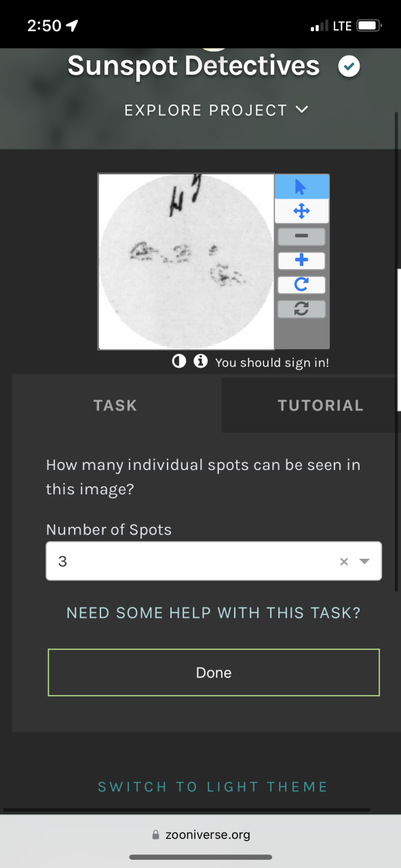Click the sunspot drawing image
Screen dimensions: 401x868
coord(186,261)
